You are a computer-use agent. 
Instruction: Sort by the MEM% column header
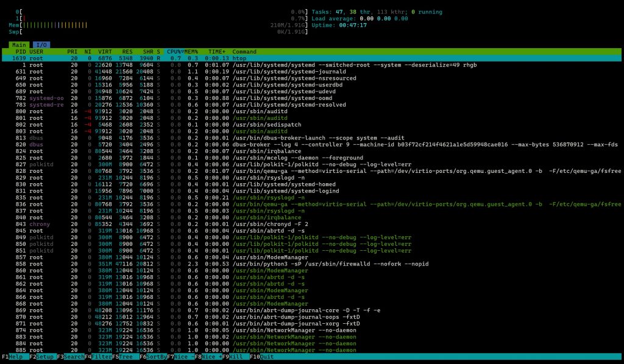pos(192,52)
